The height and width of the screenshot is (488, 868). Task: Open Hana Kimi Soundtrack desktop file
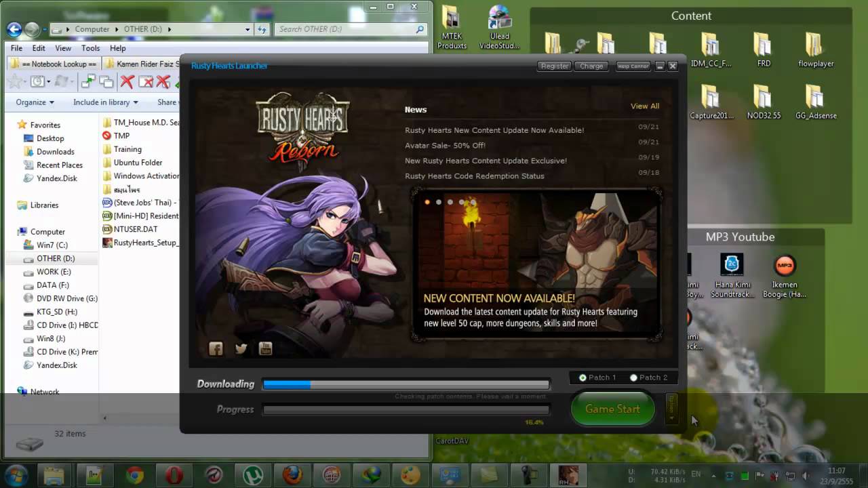coord(732,276)
